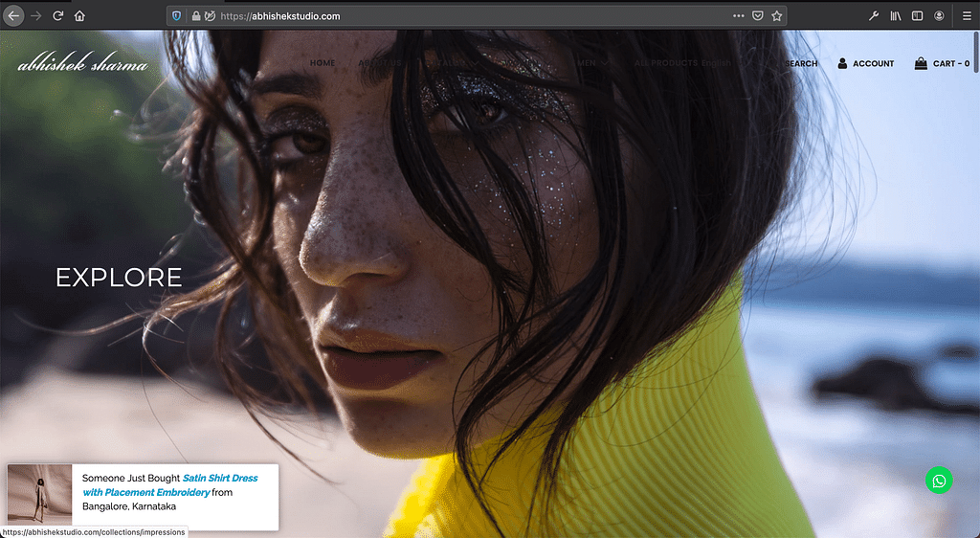Reload the current page
This screenshot has width=980, height=538.
tap(58, 15)
